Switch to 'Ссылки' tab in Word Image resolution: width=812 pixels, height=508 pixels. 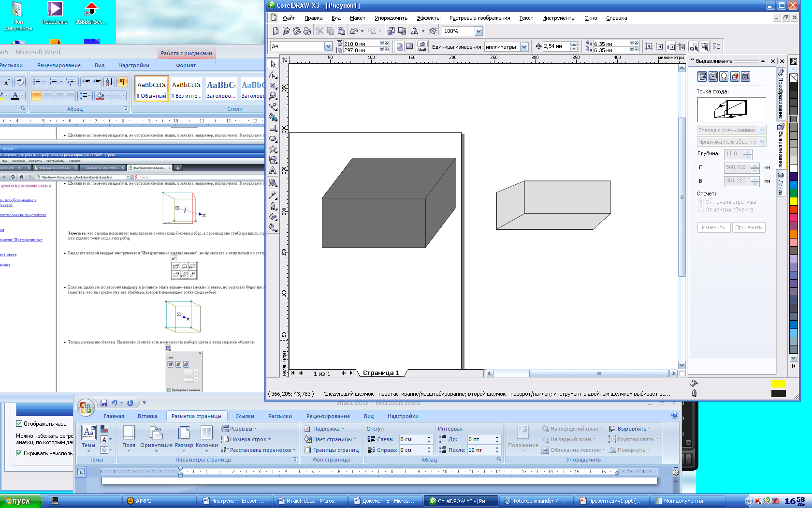pyautogui.click(x=245, y=416)
